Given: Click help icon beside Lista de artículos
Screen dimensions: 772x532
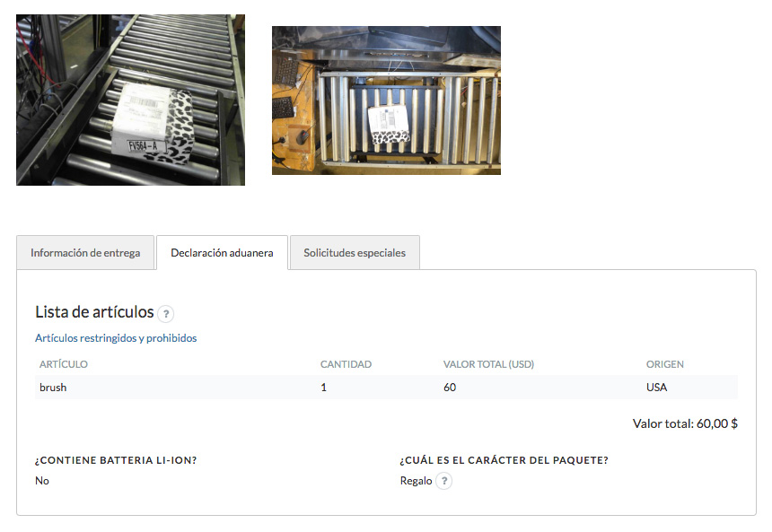Looking at the screenshot, I should click(165, 314).
